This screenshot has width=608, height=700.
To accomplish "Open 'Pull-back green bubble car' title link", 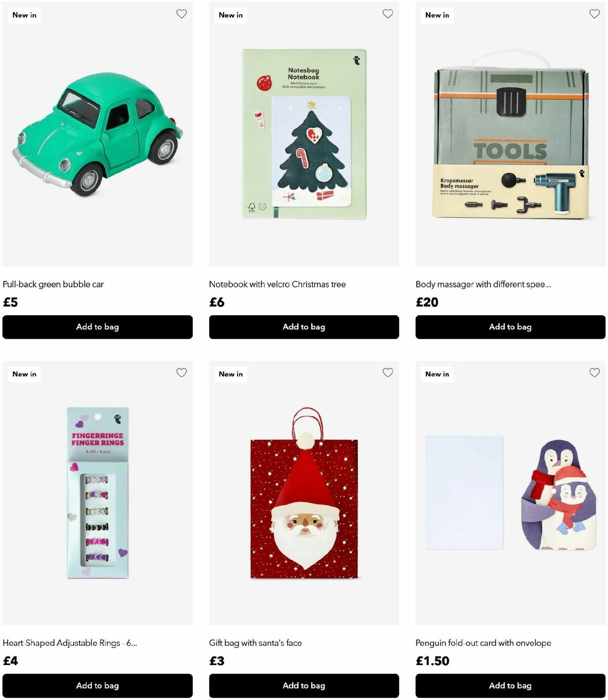I will (53, 284).
